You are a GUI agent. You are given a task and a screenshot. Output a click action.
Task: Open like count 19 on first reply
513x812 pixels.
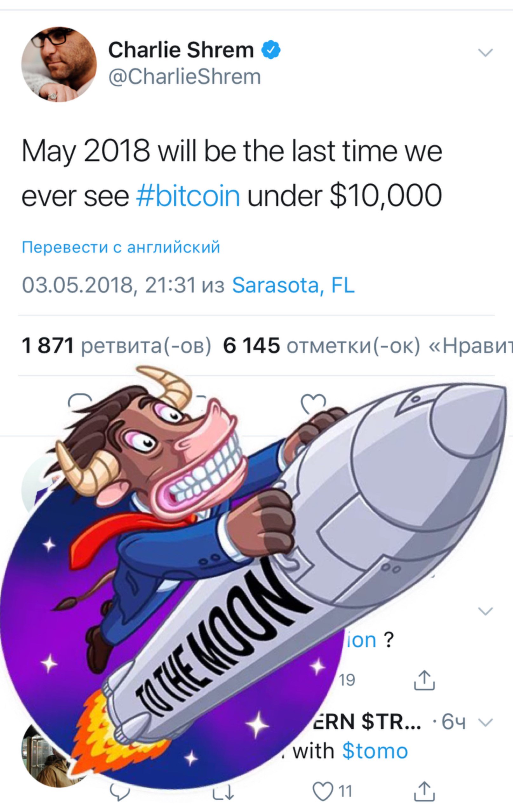pos(347,680)
